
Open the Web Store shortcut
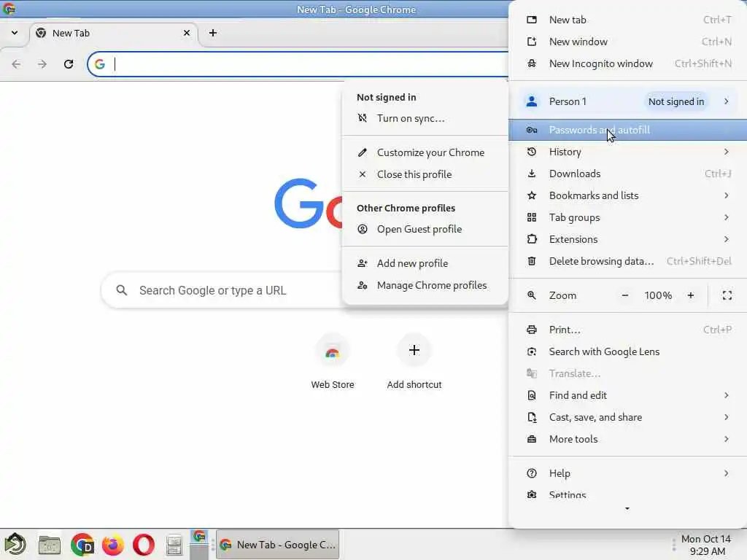[x=333, y=362]
